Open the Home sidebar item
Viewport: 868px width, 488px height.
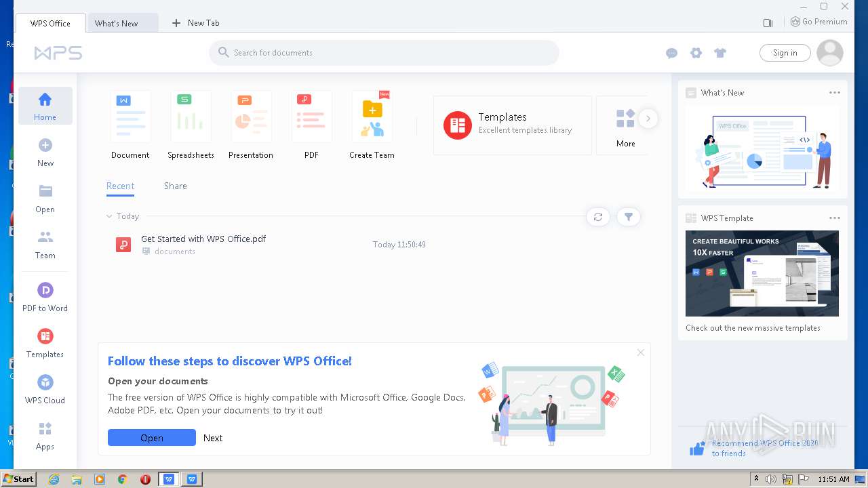45,106
